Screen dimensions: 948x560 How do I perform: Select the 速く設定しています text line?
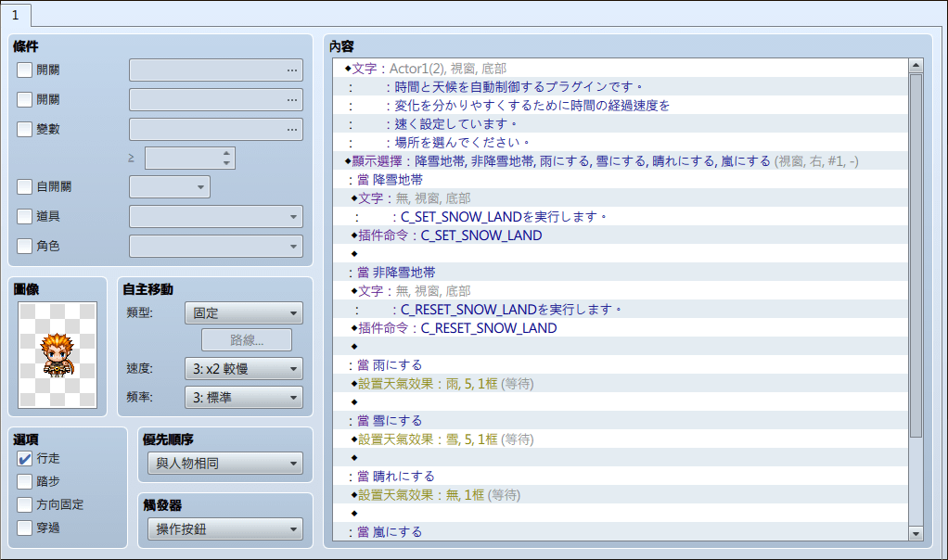[621, 124]
